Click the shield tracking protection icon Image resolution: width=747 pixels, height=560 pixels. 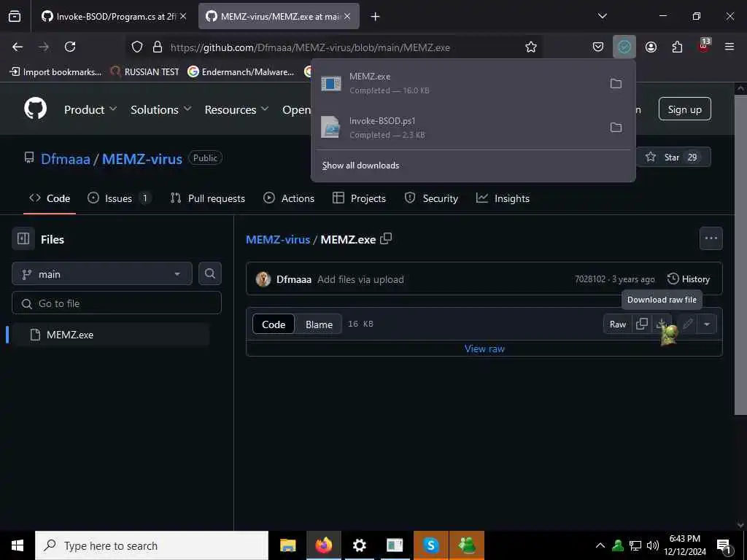coord(137,47)
